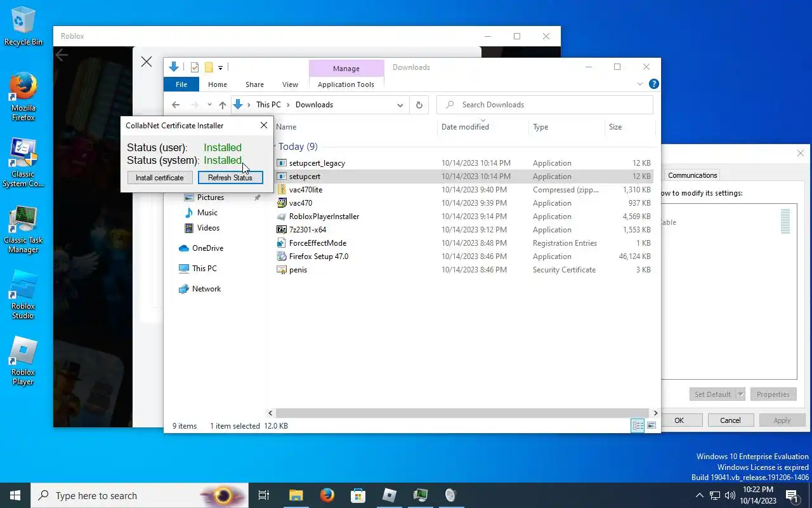The width and height of the screenshot is (812, 508).
Task: Open Firefox from the taskbar
Action: (x=327, y=495)
